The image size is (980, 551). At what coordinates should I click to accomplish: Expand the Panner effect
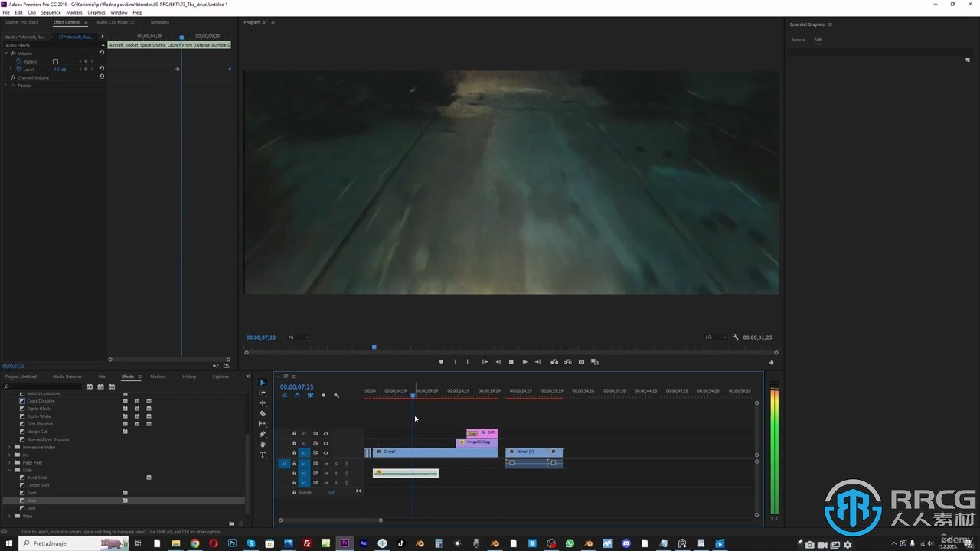pyautogui.click(x=6, y=85)
